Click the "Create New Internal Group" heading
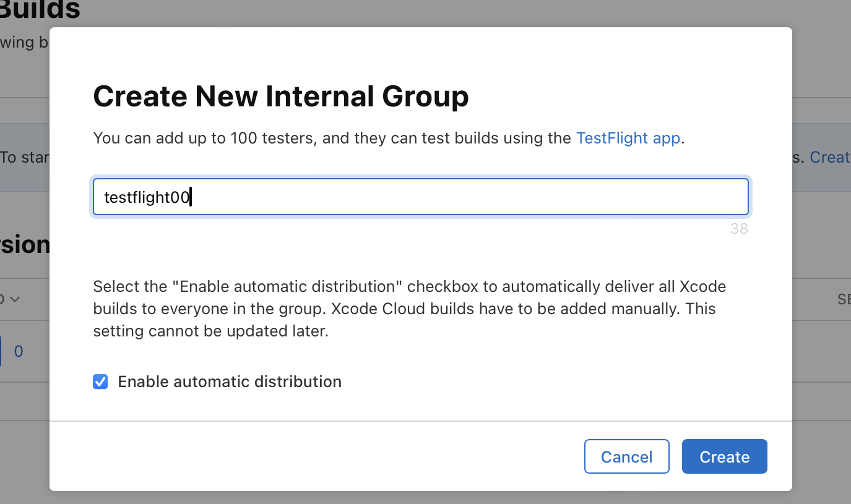Screen dimensions: 851x504 tap(281, 96)
